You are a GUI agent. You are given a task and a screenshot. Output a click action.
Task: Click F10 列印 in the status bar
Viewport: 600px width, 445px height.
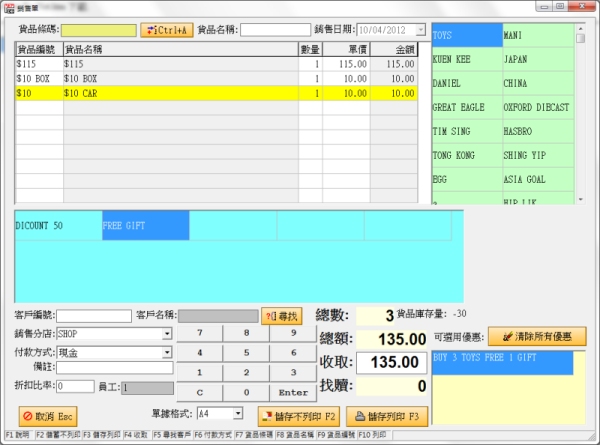(x=372, y=435)
